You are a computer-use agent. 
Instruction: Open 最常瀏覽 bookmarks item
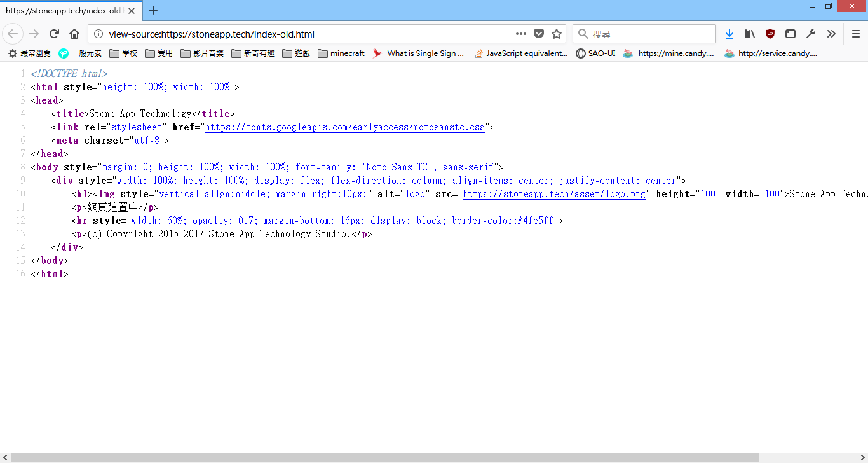29,53
